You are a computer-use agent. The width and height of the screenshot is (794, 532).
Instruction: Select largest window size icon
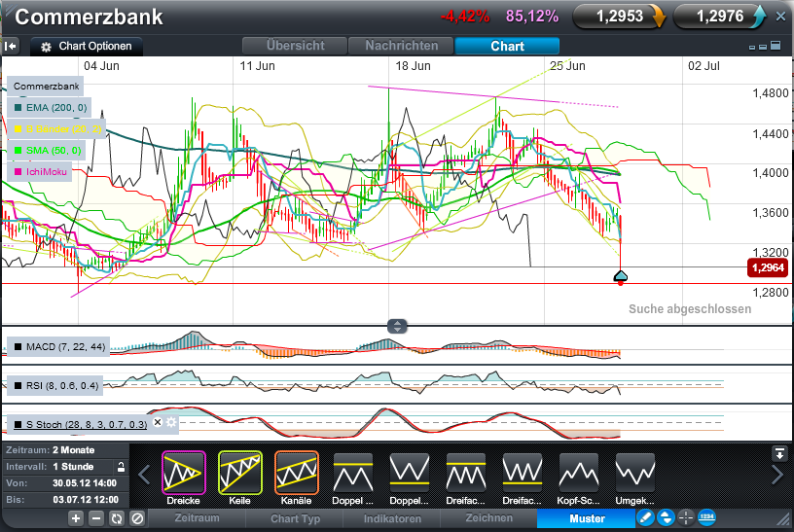tap(776, 46)
